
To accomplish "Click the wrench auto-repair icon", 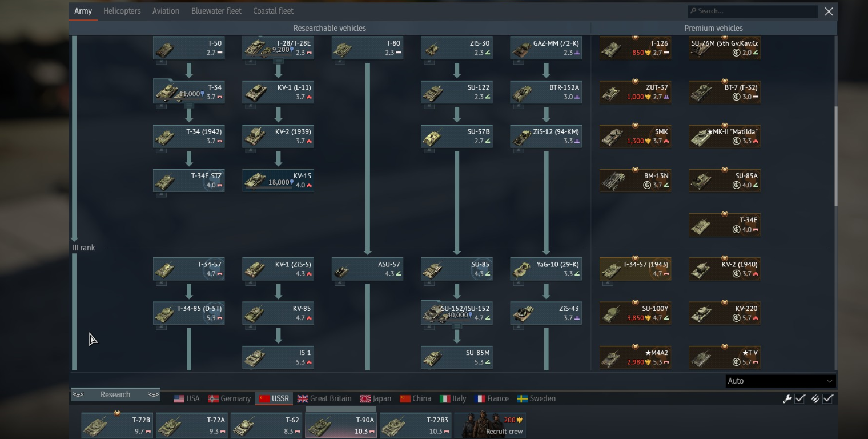I will (787, 398).
